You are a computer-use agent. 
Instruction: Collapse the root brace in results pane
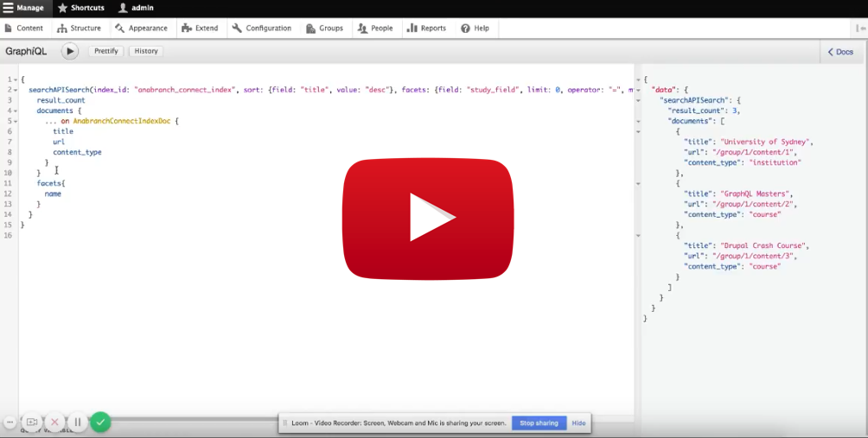click(x=638, y=79)
